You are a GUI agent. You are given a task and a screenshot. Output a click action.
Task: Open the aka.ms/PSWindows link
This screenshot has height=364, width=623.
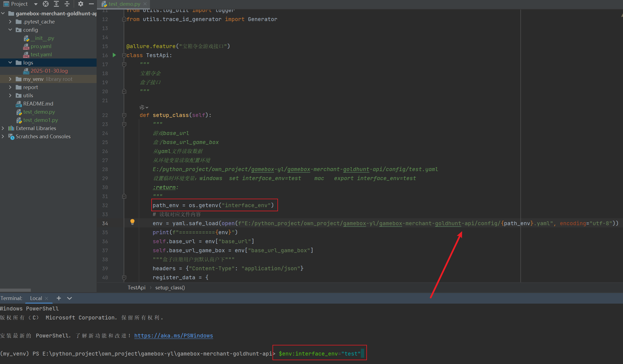click(x=173, y=336)
